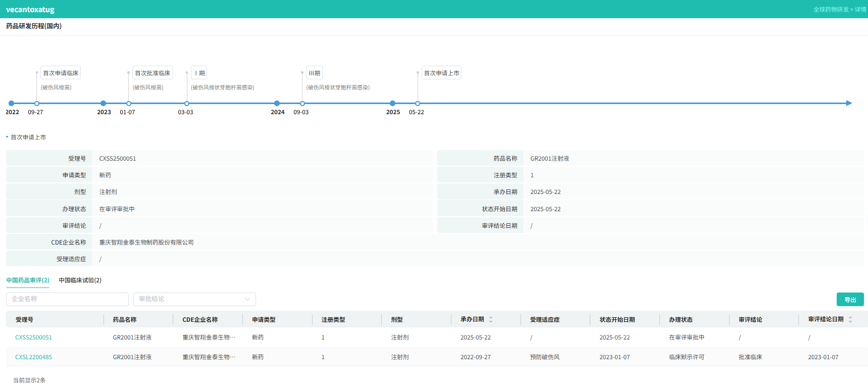Select the 中国药品审评(2) tab
This screenshot has width=868, height=390.
28,280
